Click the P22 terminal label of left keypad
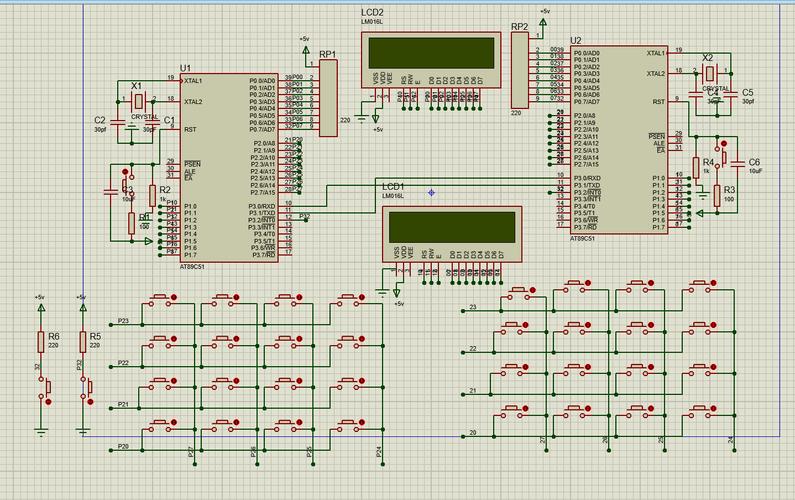 pos(123,363)
